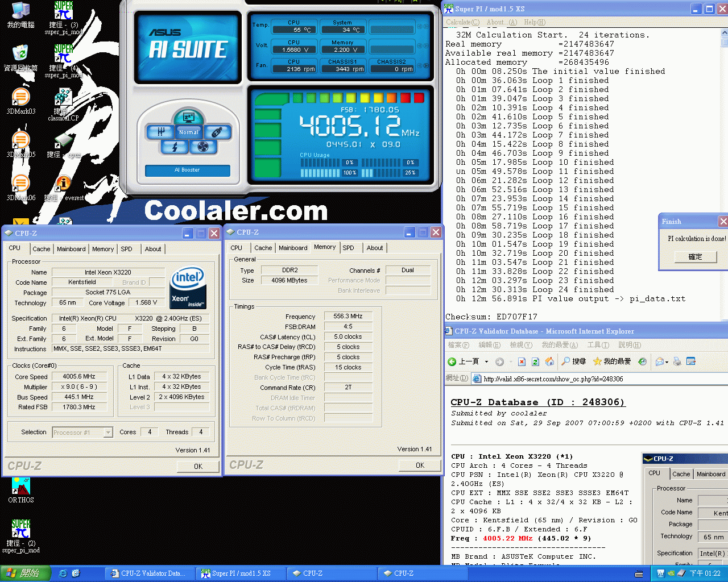Viewport: 728px width, 582px height.
Task: Open the everest desktop shortcut
Action: click(x=64, y=189)
